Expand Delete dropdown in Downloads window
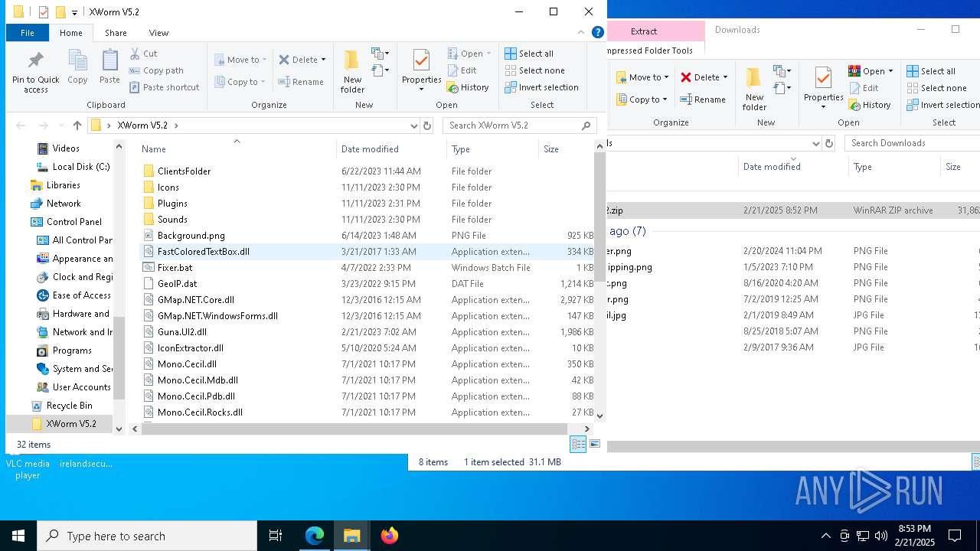 tap(725, 77)
